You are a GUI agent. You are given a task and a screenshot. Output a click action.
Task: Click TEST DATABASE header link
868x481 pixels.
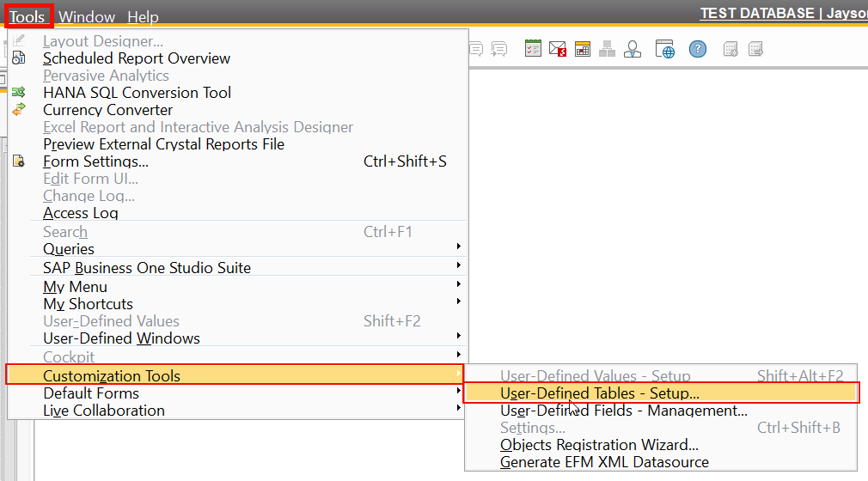757,13
